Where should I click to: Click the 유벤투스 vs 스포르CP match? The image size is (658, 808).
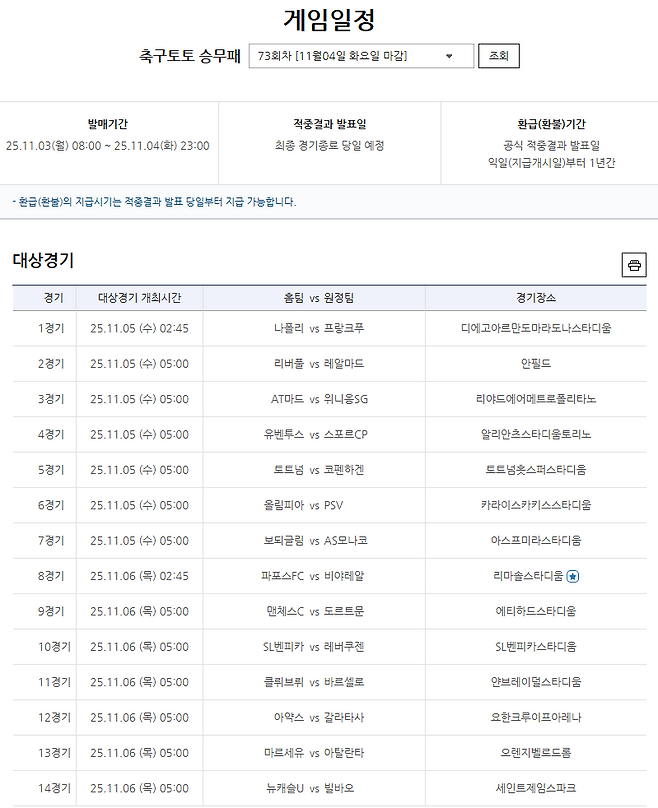(x=313, y=434)
